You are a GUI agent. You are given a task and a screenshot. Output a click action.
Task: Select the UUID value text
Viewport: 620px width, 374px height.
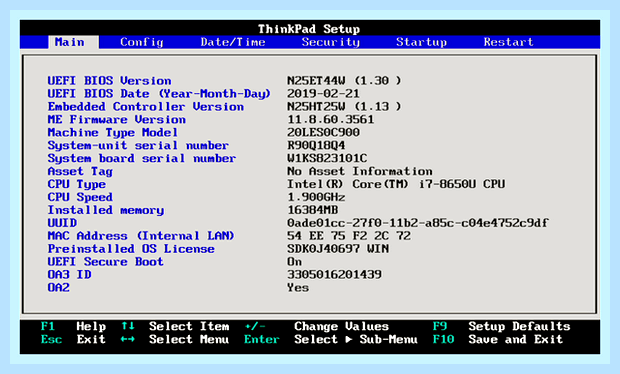[x=418, y=223]
